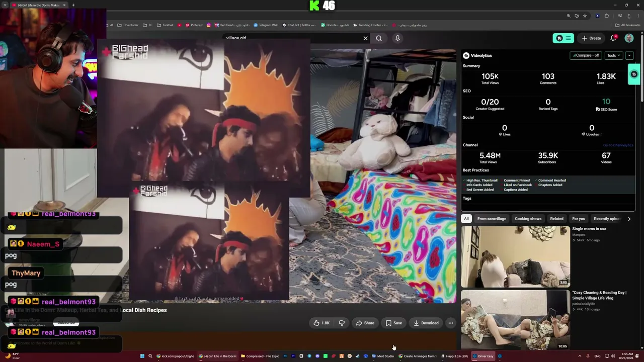Screen dimensions: 644x362
Task: Select the Cooking shows chip
Action: pyautogui.click(x=528, y=219)
